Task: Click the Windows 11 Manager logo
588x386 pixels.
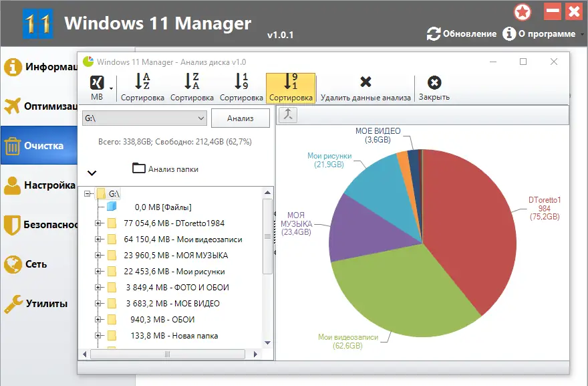Action: click(38, 23)
